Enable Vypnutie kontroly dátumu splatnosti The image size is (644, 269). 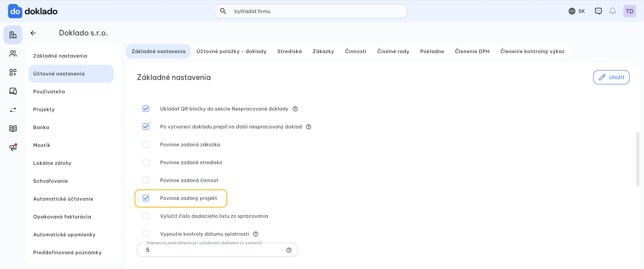coord(146,234)
